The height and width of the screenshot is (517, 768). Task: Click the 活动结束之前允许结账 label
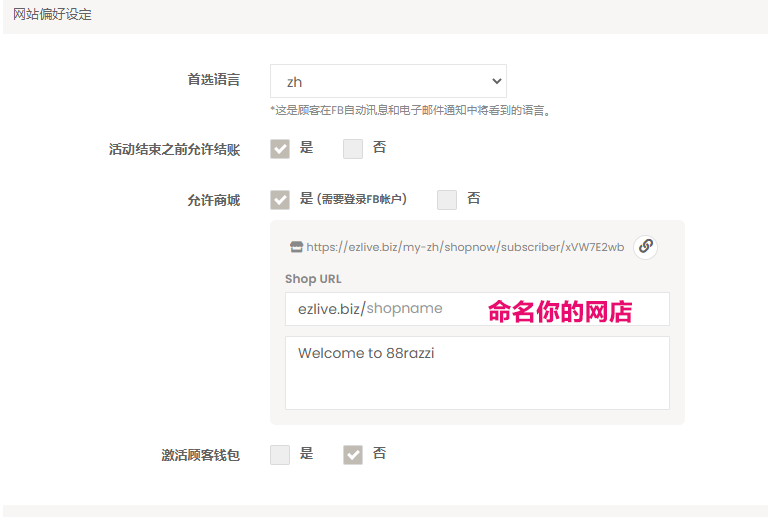(x=174, y=149)
